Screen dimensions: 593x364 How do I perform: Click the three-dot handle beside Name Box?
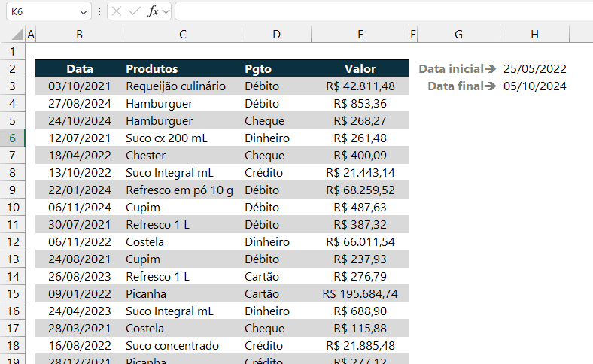coord(99,11)
